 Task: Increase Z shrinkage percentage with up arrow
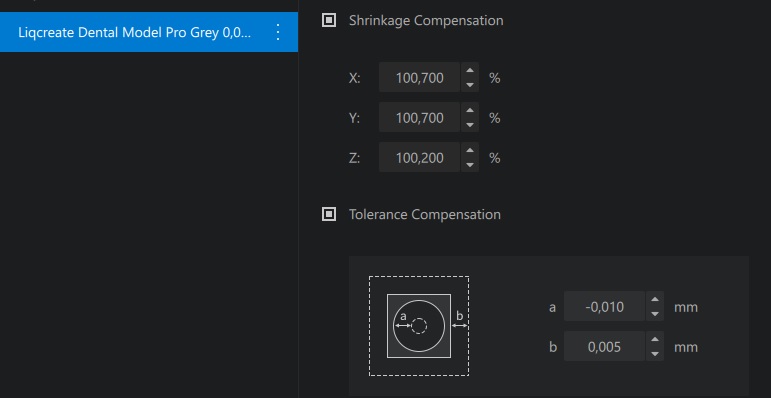point(470,151)
